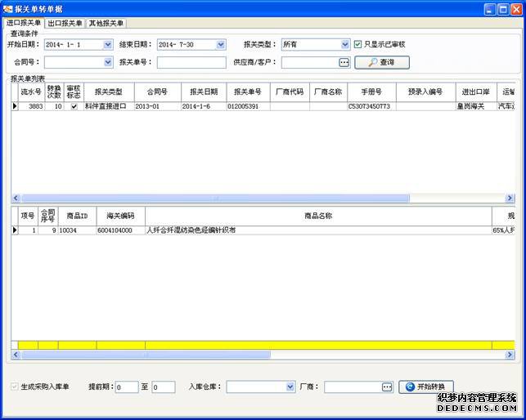Open the 厂商 ellipsis browse button

[x=386, y=386]
